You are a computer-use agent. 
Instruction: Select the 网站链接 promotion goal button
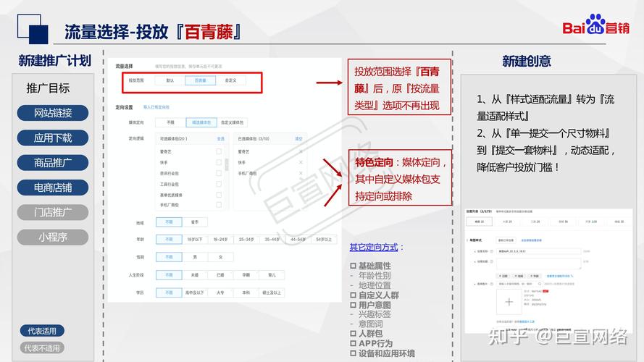(53, 113)
